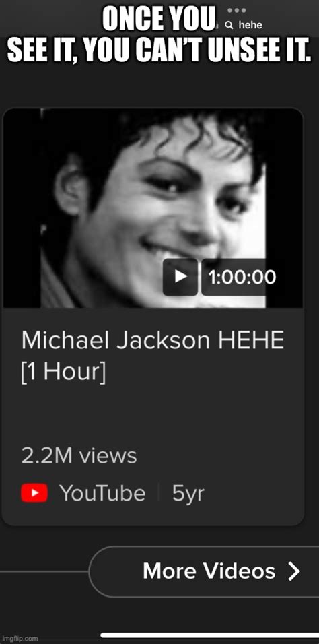
Task: Click the "SEE IT, YOU CAN'T UNSEE IT." caption
Action: (159, 50)
